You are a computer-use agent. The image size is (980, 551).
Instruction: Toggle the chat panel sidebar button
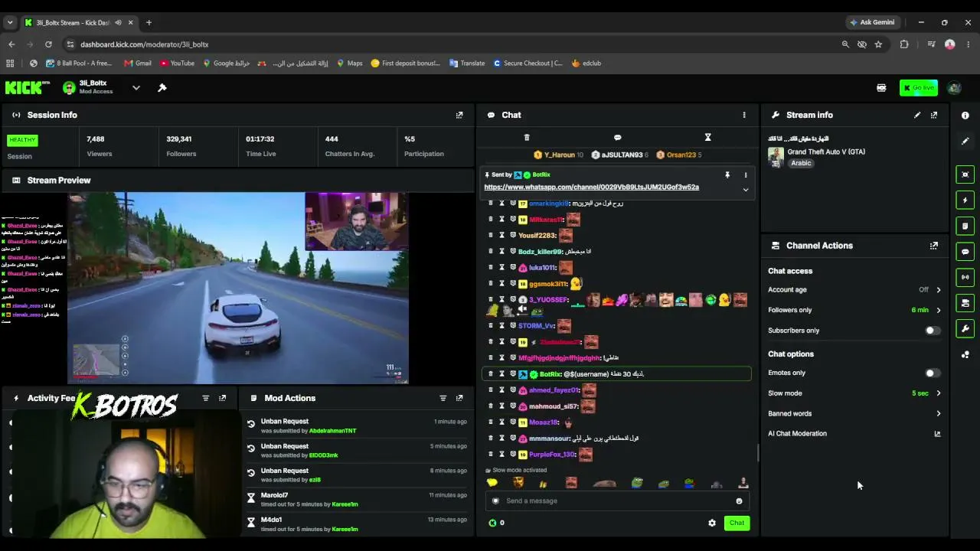point(965,252)
